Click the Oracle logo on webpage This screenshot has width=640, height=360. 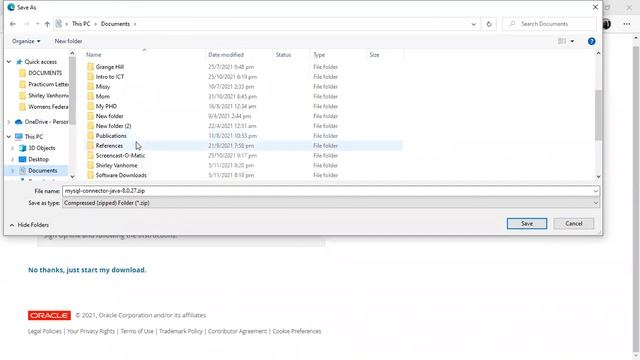coord(49,316)
